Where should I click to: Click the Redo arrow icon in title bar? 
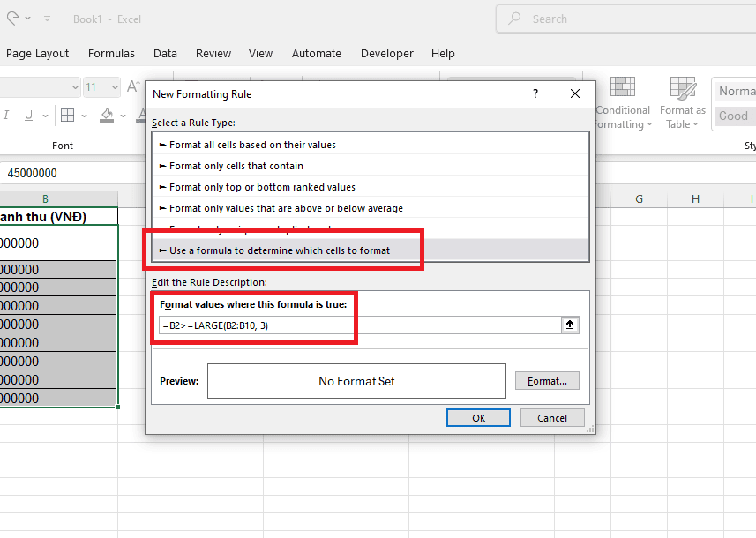pyautogui.click(x=13, y=19)
